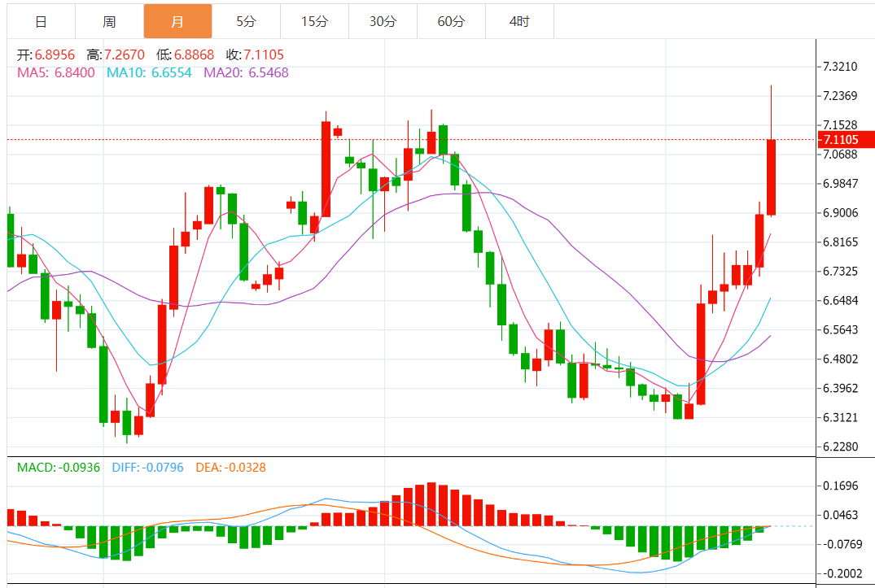Open the 4时 four-hour tab

tap(519, 21)
